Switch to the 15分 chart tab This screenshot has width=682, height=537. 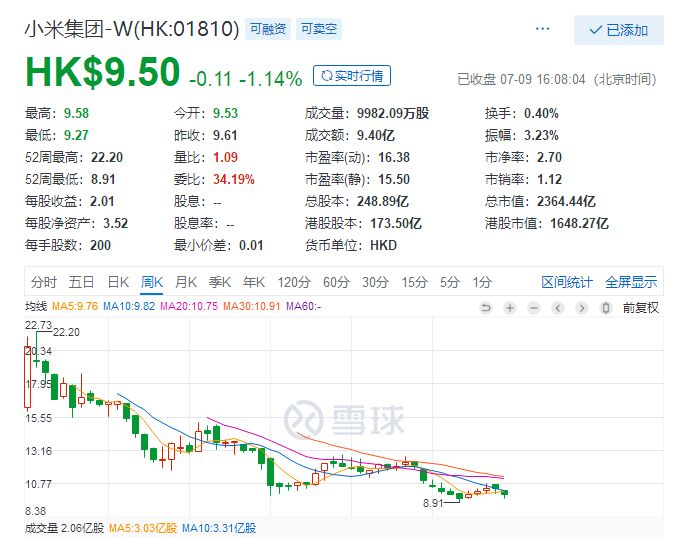pos(414,282)
